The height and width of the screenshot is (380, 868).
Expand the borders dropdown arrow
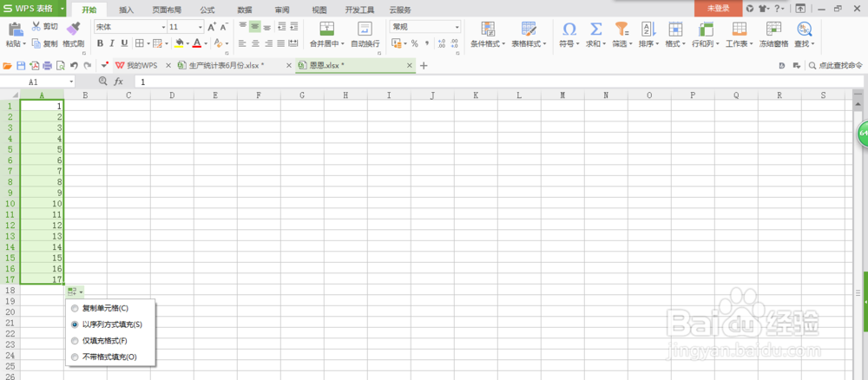(147, 43)
